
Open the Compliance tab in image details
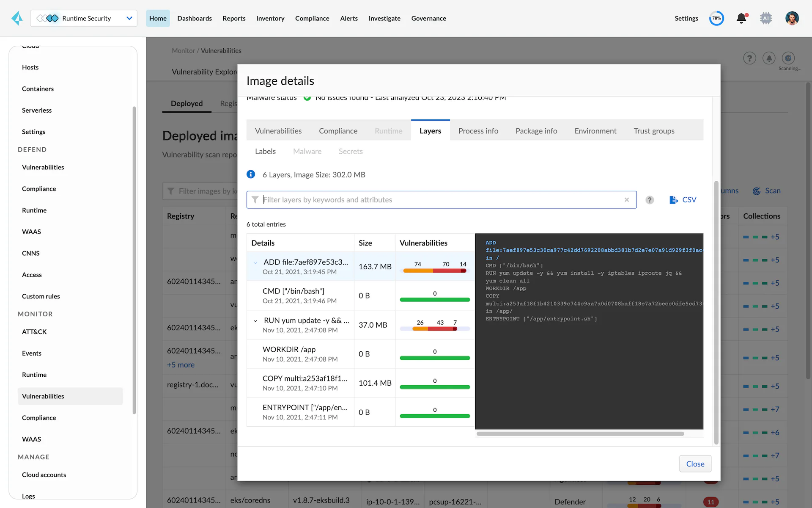click(x=338, y=131)
